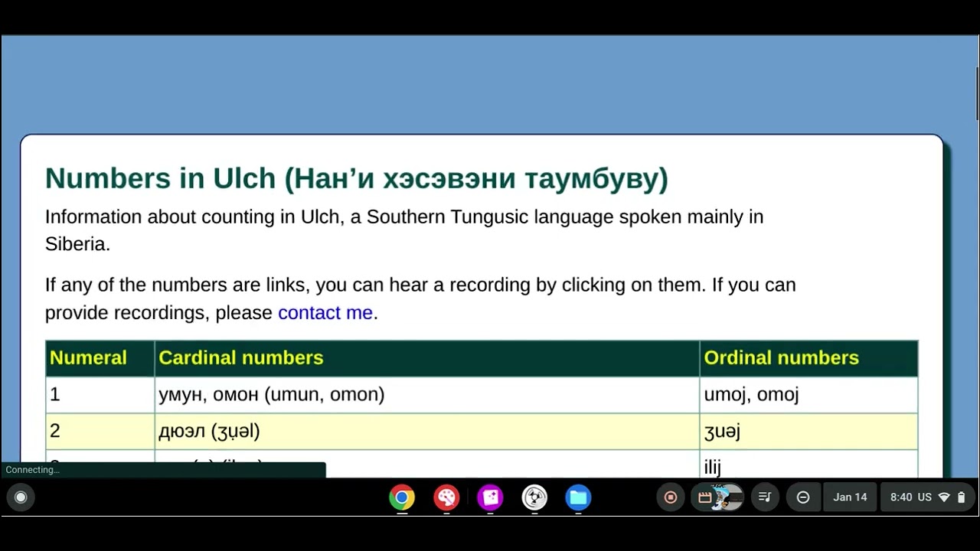The width and height of the screenshot is (980, 551).
Task: Open the Files app folder icon
Action: pyautogui.click(x=578, y=497)
